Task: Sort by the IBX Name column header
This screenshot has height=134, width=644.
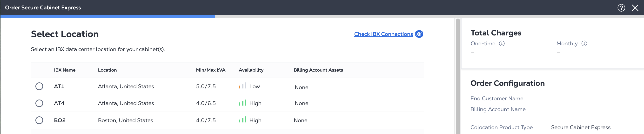Action: pos(65,70)
